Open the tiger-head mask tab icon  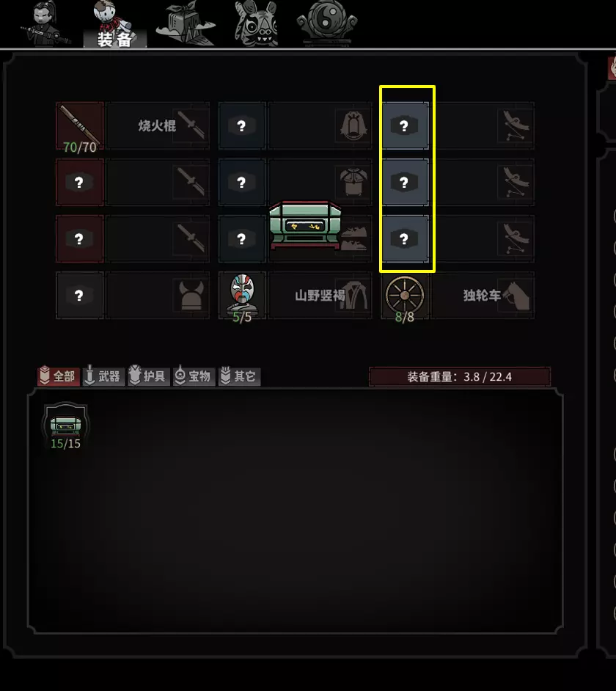point(257,23)
